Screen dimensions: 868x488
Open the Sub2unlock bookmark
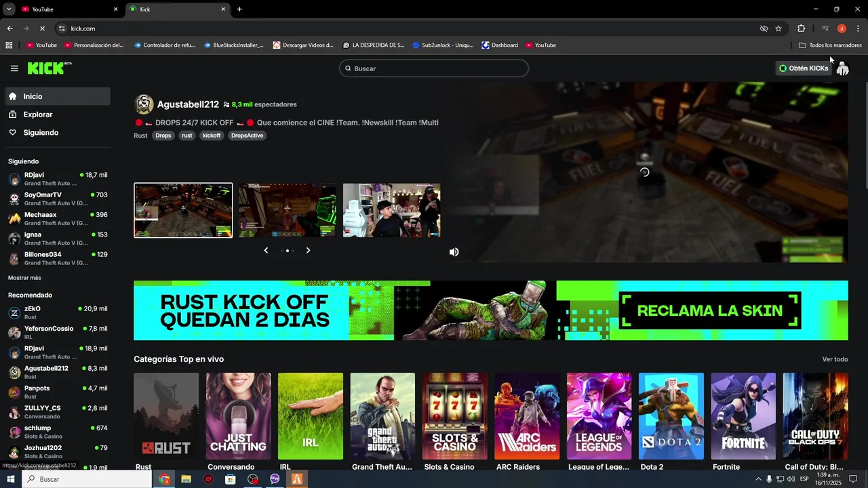pyautogui.click(x=443, y=45)
